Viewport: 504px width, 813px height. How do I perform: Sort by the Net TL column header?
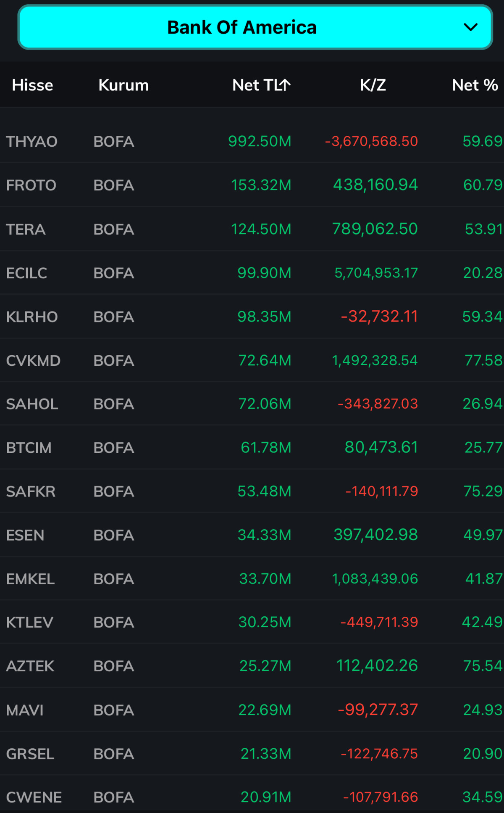coord(261,85)
